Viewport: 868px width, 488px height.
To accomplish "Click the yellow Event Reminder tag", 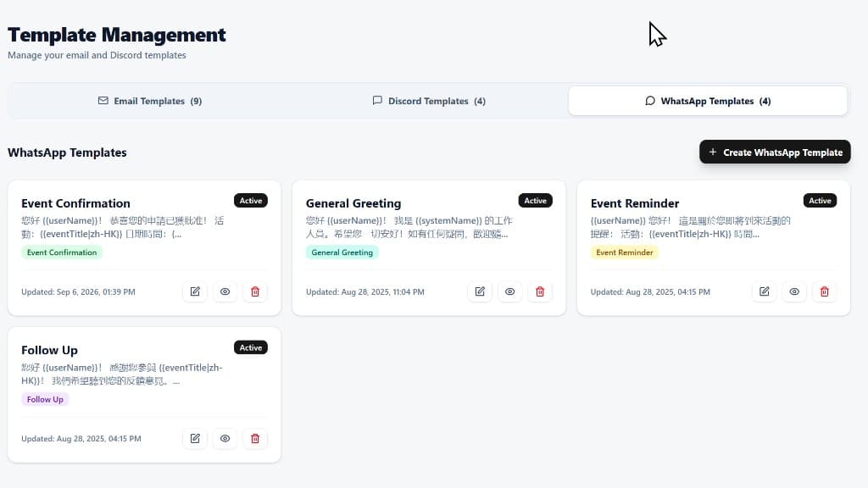I will [x=625, y=252].
